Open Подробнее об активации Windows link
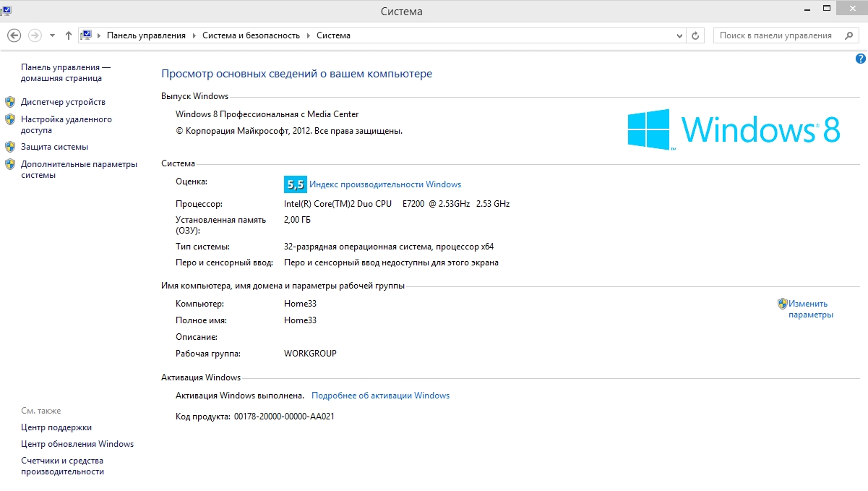This screenshot has height=491, width=868. [380, 396]
